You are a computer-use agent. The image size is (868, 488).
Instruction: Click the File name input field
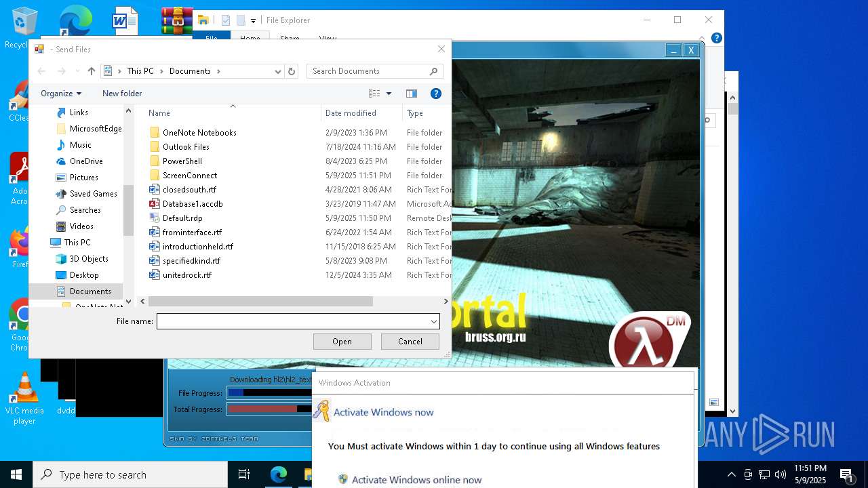(x=293, y=321)
